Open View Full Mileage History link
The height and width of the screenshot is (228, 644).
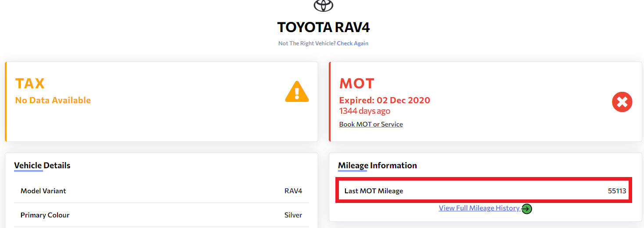click(479, 208)
